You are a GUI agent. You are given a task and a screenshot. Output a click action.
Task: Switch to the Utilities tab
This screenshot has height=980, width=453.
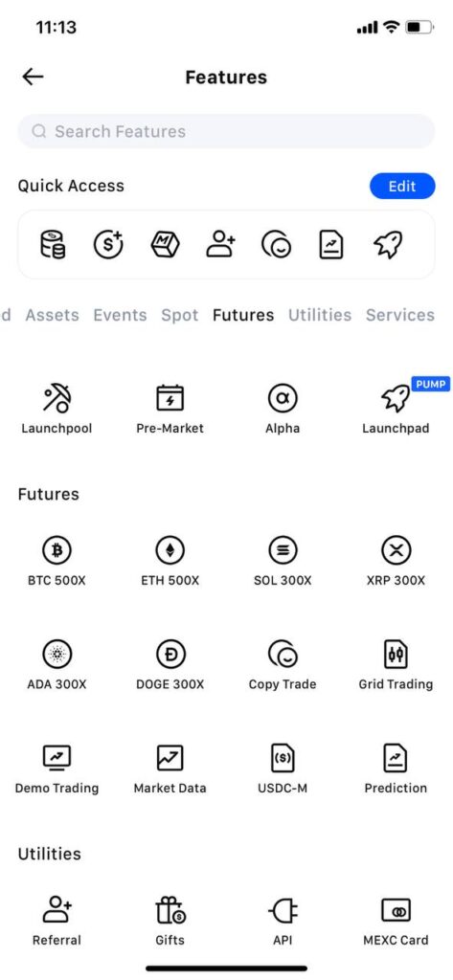point(320,315)
